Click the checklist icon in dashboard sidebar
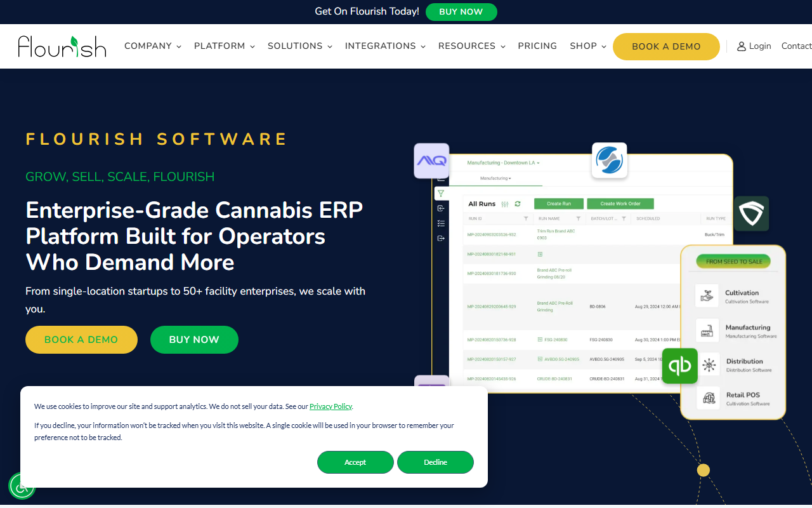The image size is (812, 508). [441, 224]
